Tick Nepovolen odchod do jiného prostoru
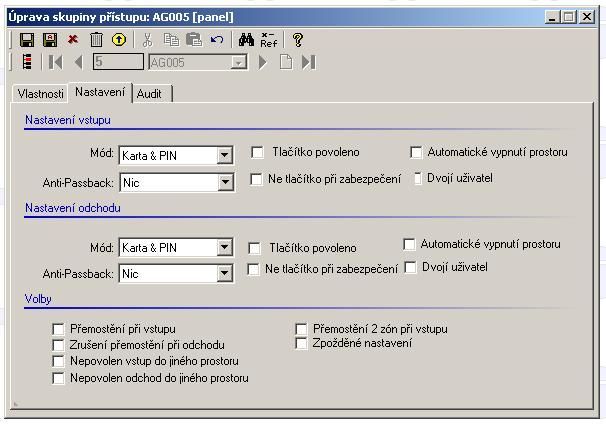 (x=58, y=379)
